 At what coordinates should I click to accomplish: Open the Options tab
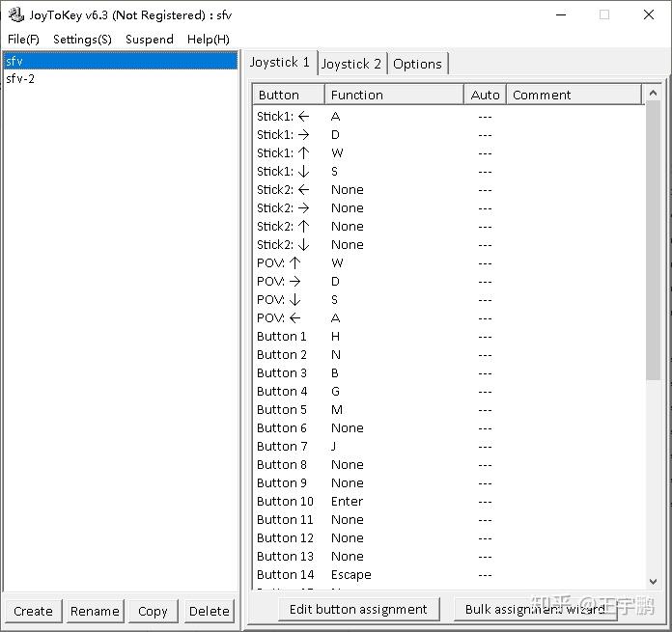pyautogui.click(x=417, y=64)
